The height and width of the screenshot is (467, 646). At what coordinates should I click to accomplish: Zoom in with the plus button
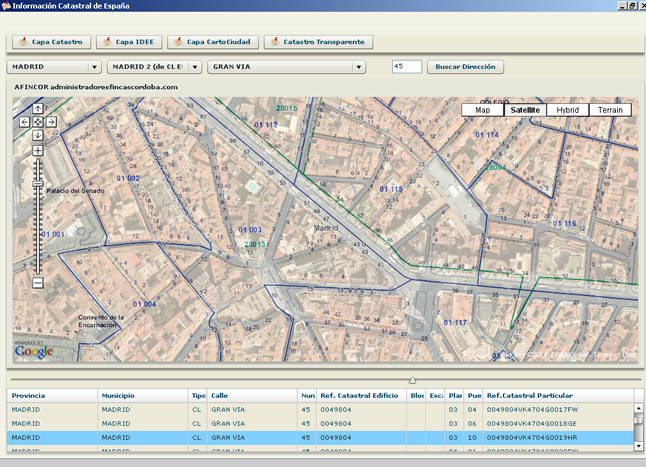(x=38, y=151)
